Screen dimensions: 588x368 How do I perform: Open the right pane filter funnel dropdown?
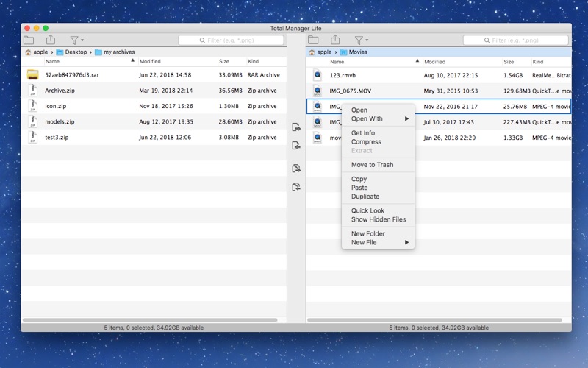click(x=362, y=40)
